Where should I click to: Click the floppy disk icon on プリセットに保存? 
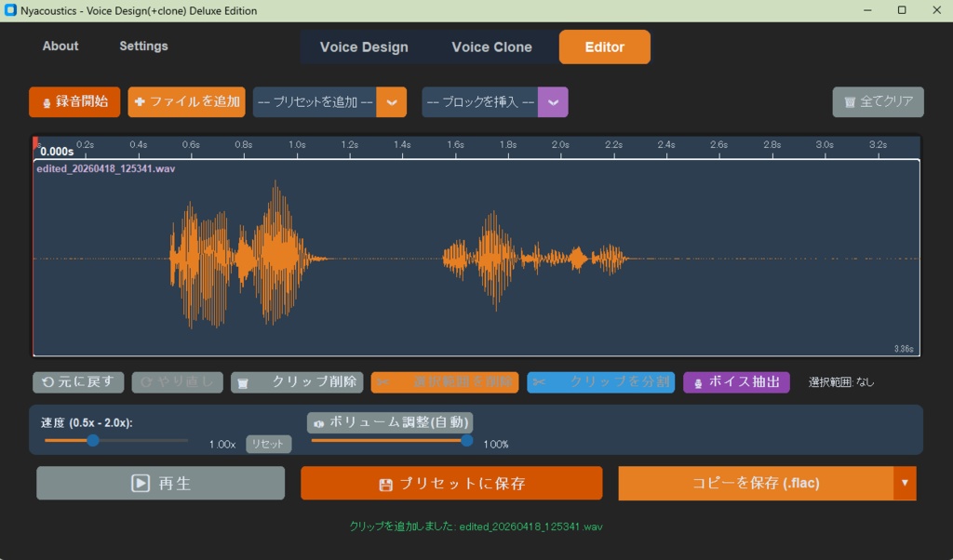coord(383,483)
